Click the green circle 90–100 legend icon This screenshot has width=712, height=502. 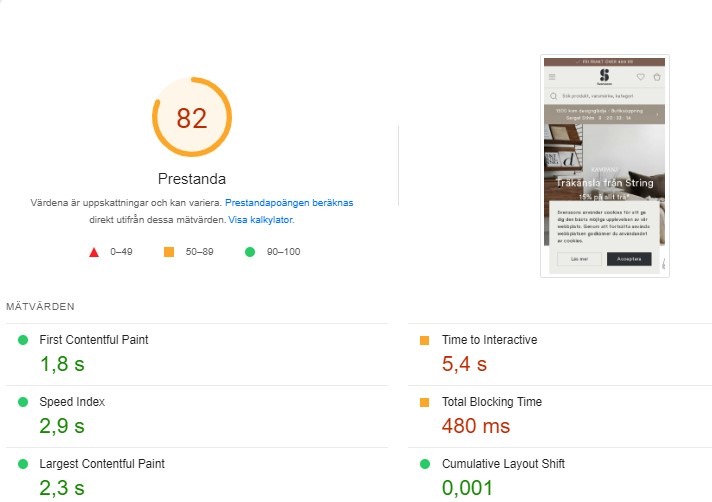(x=250, y=252)
